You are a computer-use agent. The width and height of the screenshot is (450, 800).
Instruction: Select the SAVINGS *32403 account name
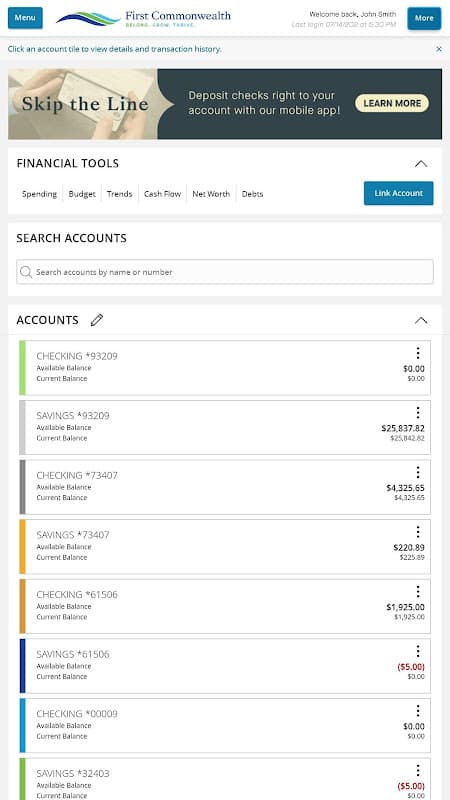[73, 774]
